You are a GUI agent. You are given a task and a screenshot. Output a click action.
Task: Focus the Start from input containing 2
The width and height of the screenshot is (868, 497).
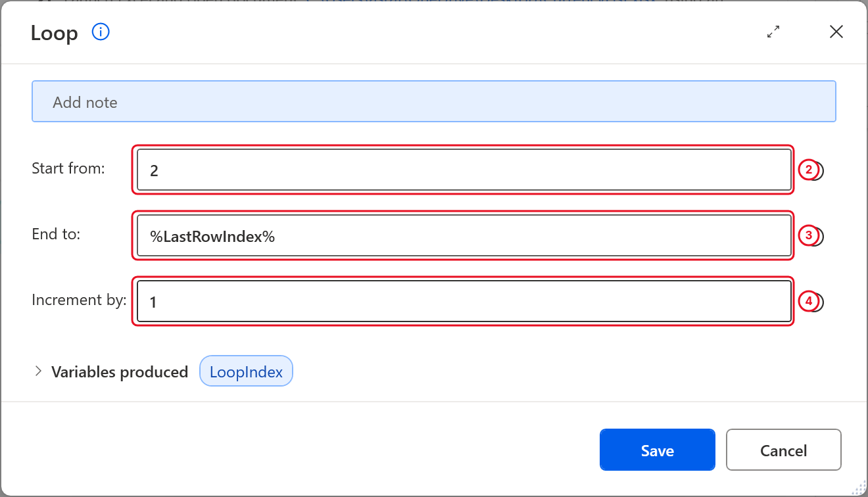click(x=464, y=170)
